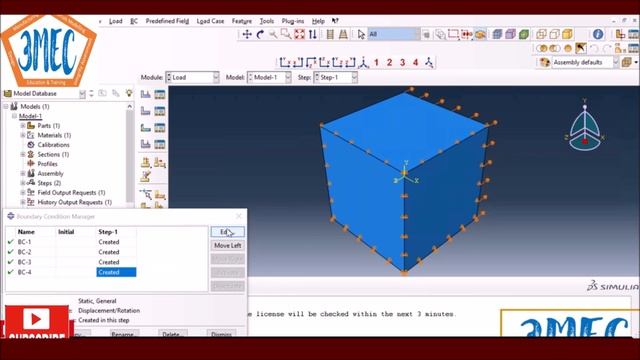
Task: Expand the Steps (2) tree node
Action: click(x=23, y=183)
